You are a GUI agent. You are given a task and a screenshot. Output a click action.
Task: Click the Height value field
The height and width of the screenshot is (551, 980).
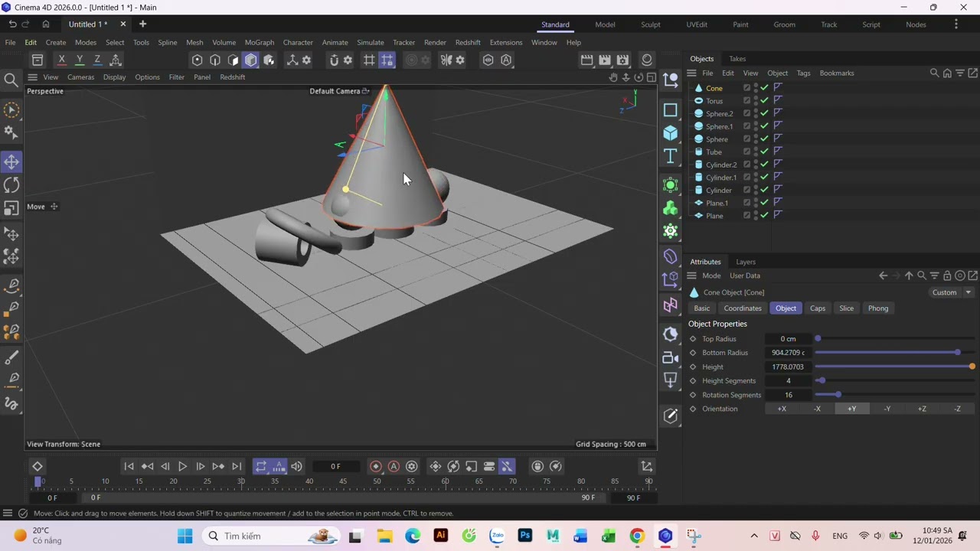point(788,367)
